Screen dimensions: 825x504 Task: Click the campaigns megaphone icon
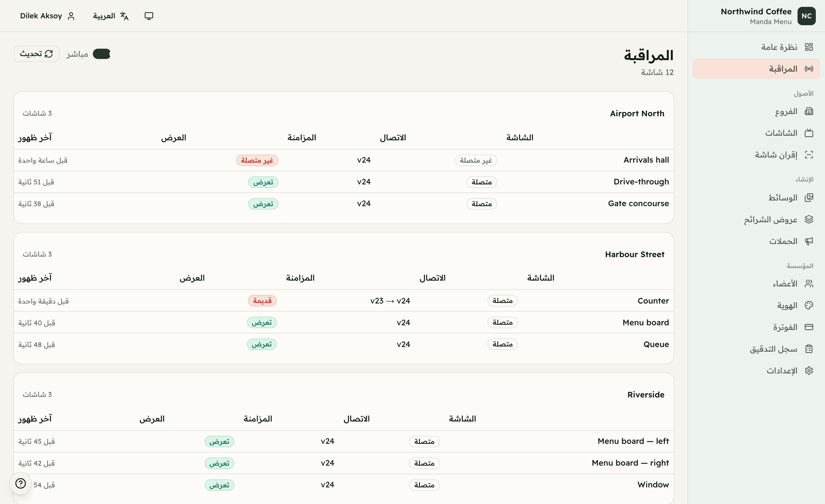click(x=809, y=241)
